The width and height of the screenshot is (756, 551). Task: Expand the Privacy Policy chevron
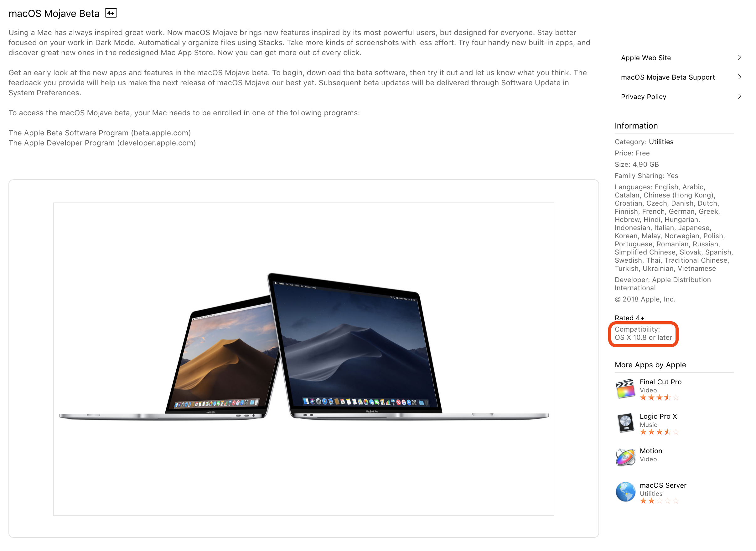click(740, 97)
